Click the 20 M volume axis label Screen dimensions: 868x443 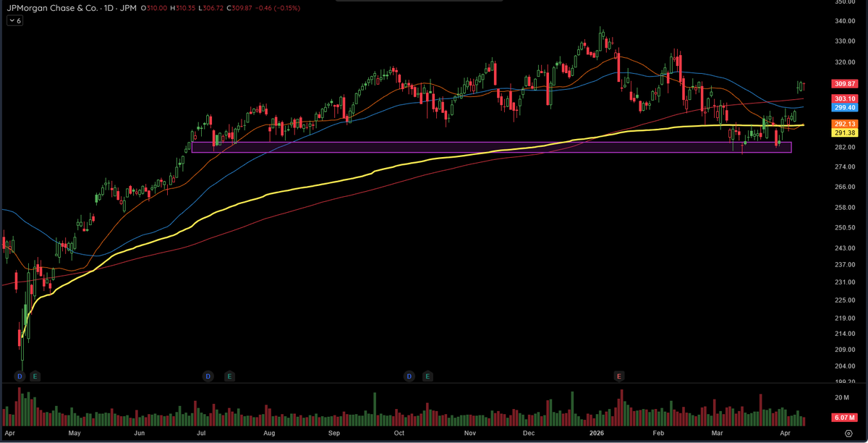(841, 397)
